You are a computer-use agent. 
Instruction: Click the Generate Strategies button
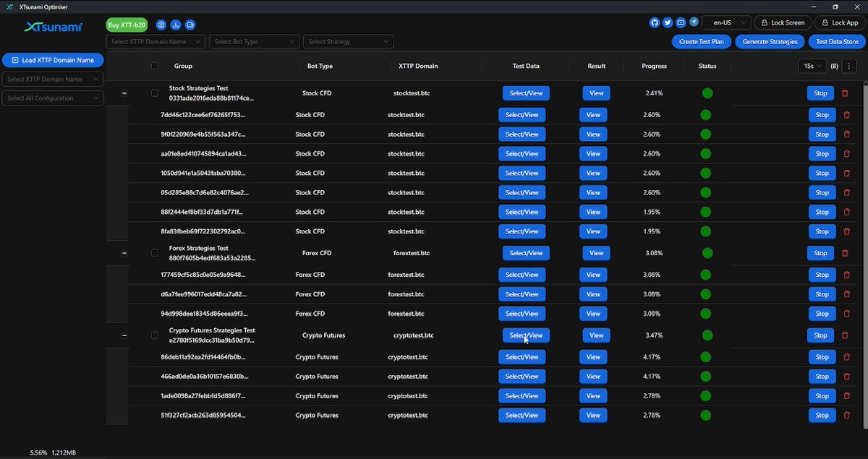click(x=770, y=42)
